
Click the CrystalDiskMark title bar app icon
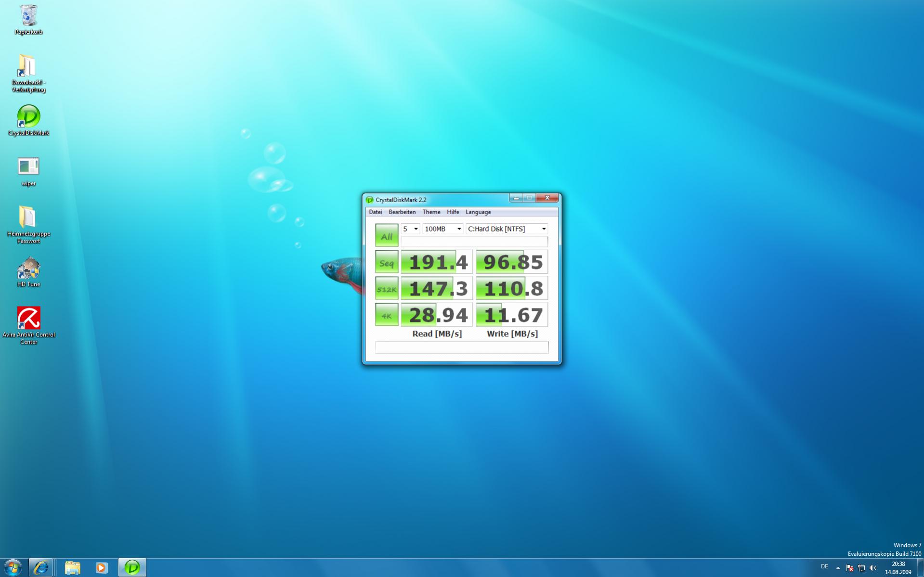370,200
